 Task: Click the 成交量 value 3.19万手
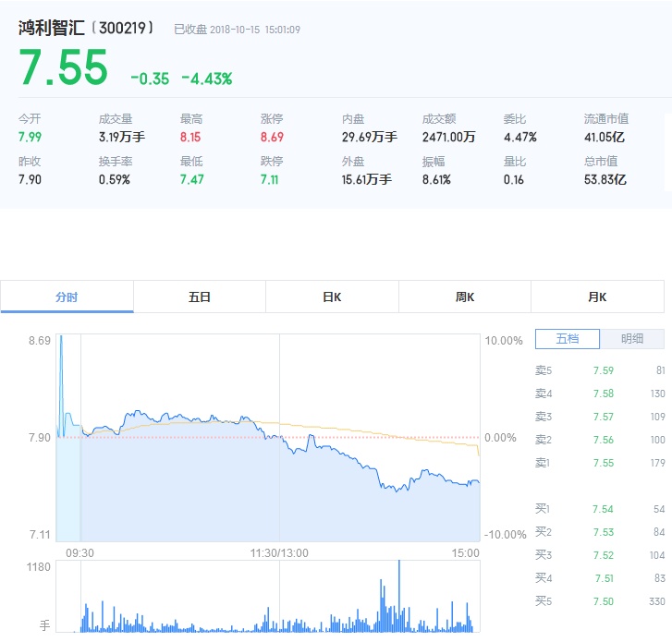coord(122,137)
